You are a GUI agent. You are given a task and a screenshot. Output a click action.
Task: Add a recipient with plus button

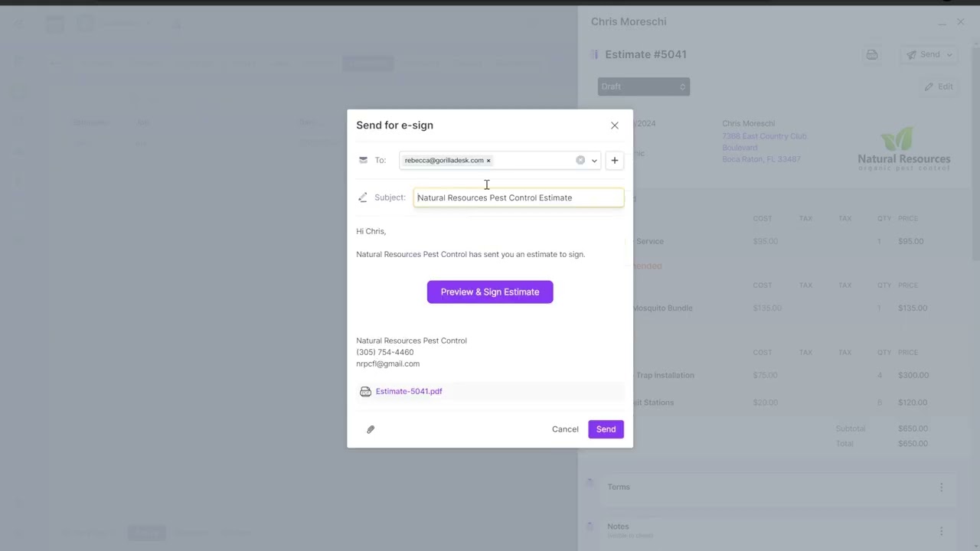(614, 160)
